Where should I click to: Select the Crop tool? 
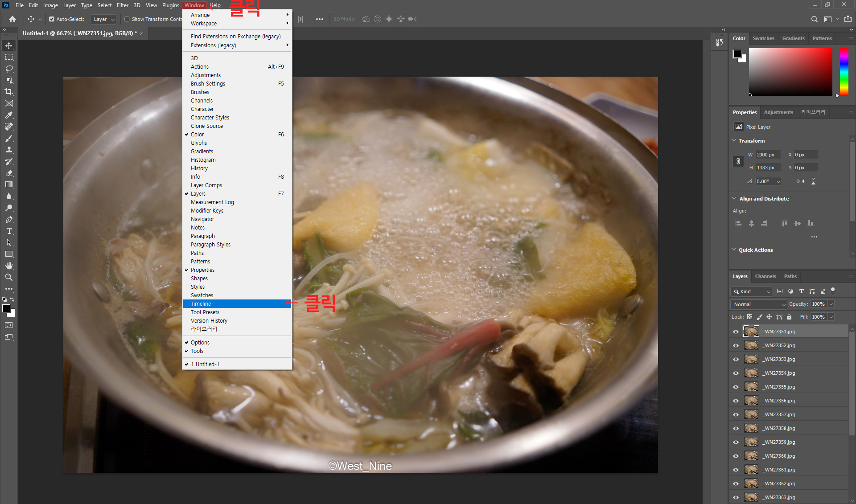pos(9,92)
